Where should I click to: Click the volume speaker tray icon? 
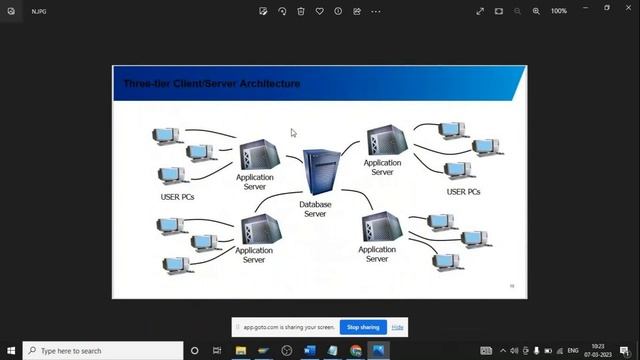click(x=514, y=351)
